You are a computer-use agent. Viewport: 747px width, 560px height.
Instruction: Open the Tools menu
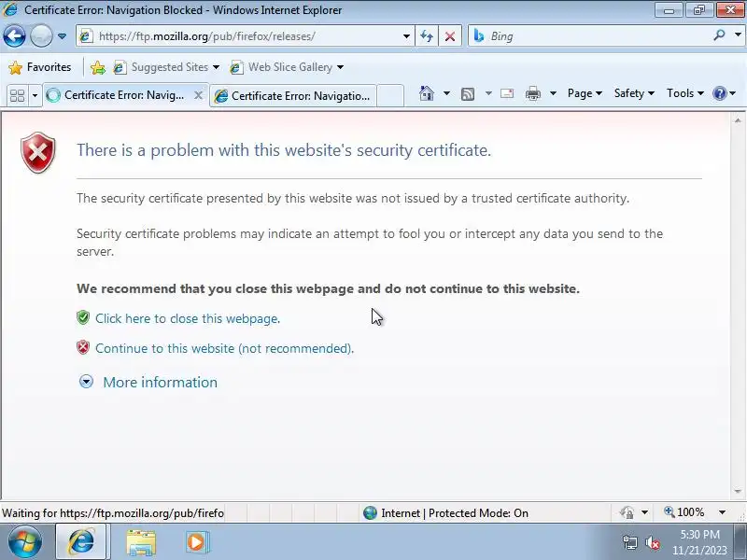coord(685,93)
